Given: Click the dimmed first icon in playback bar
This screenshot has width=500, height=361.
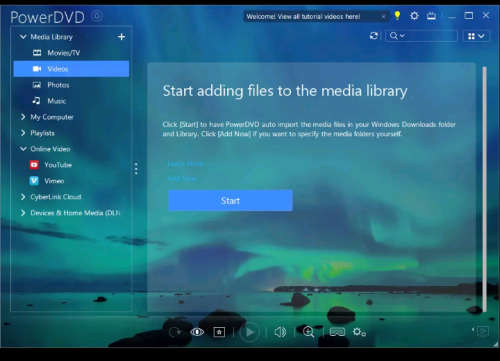Looking at the screenshot, I should [175, 332].
